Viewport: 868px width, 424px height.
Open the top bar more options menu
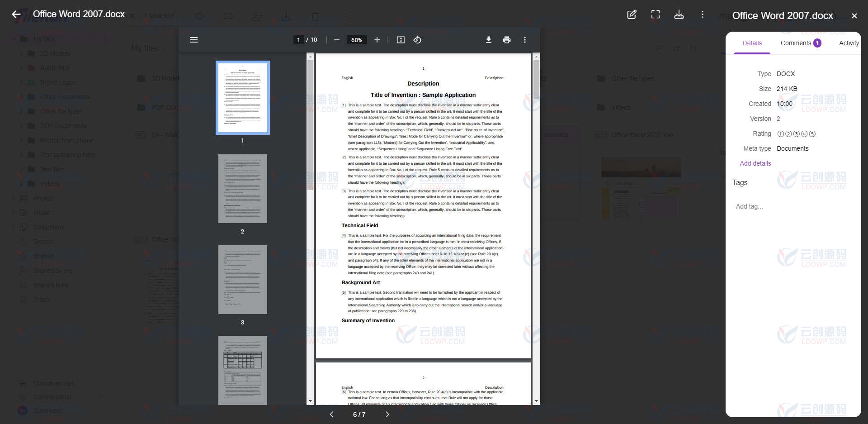pos(703,14)
